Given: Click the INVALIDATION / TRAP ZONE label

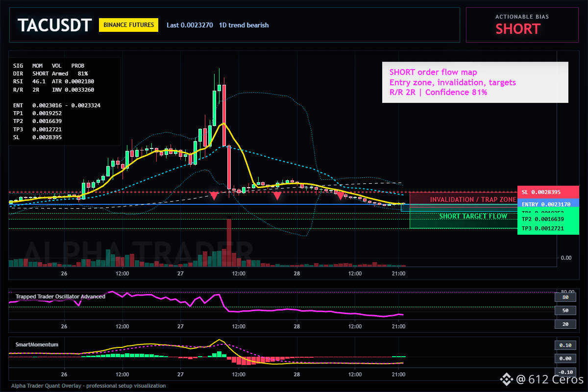Looking at the screenshot, I should (x=473, y=199).
